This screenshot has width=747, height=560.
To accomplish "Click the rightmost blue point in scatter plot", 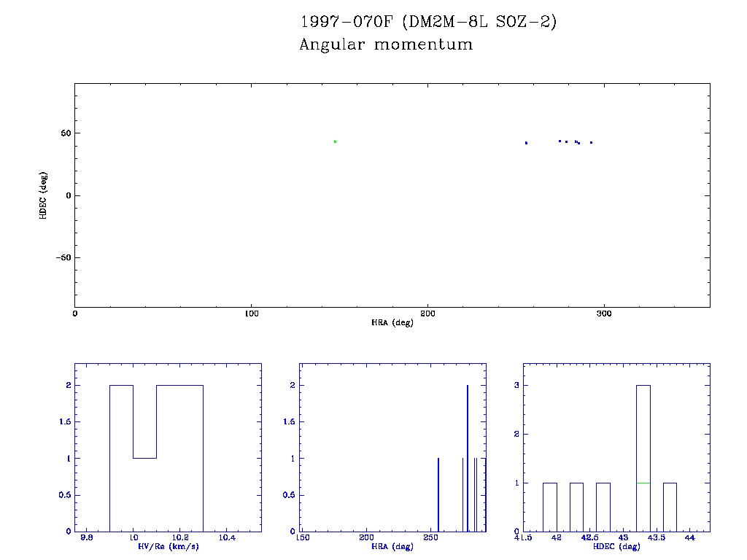I will click(591, 142).
